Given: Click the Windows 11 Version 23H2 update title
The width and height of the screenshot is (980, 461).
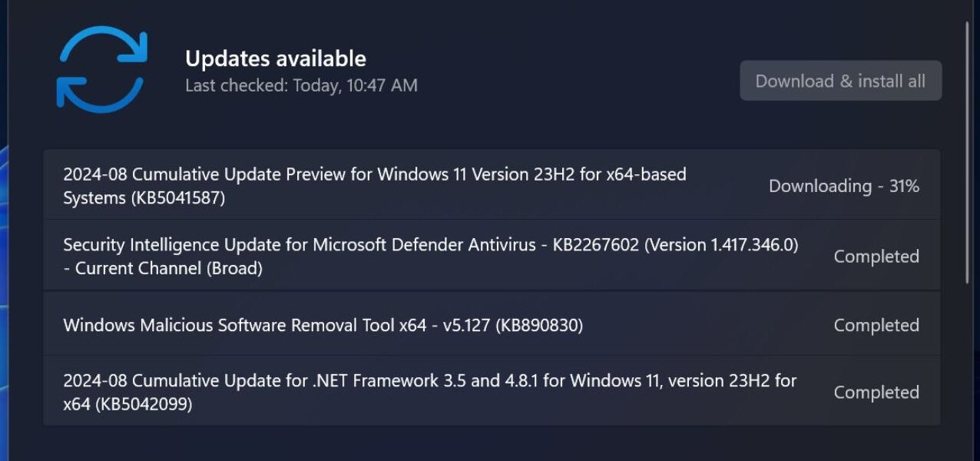Looking at the screenshot, I should 374,174.
